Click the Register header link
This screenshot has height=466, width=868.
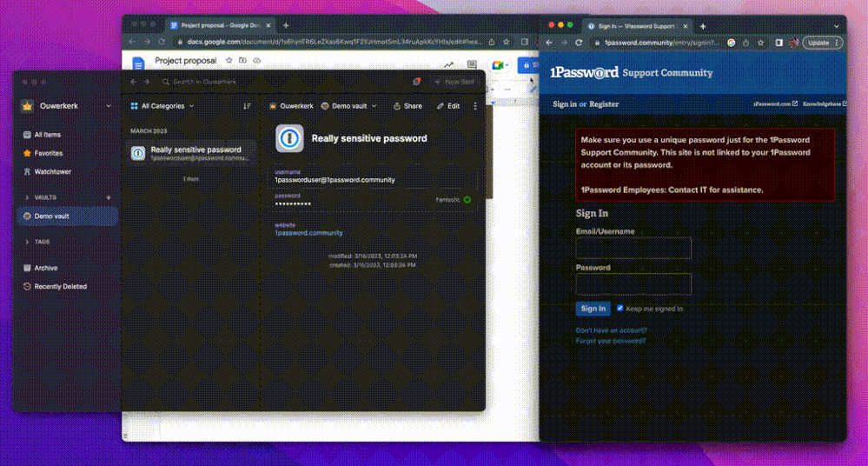click(x=604, y=104)
